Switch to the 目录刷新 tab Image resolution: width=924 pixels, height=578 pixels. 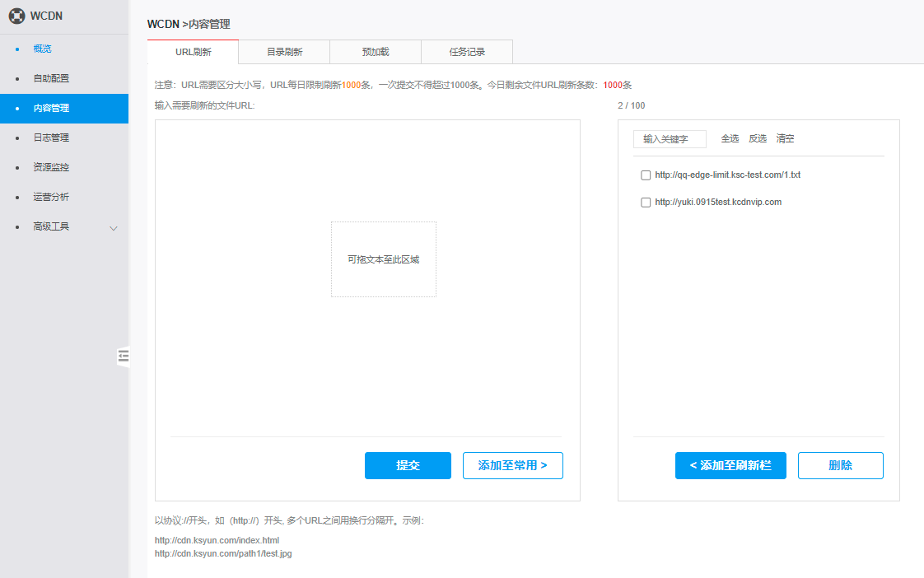click(284, 52)
